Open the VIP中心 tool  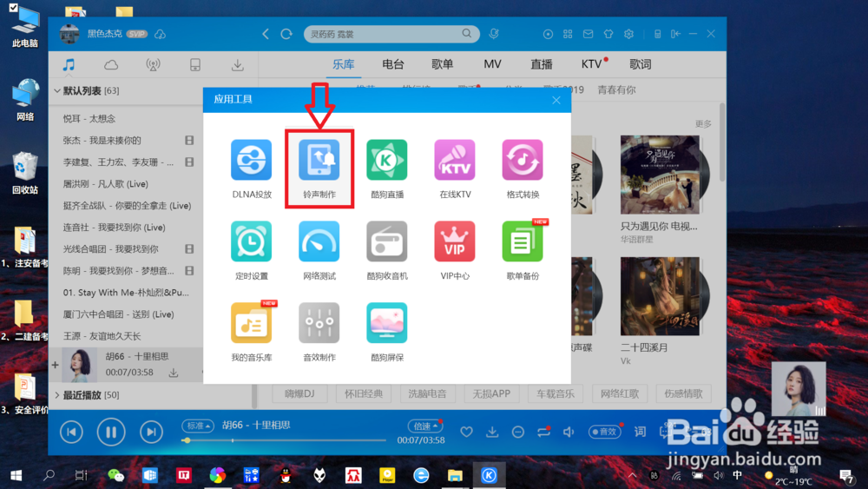(455, 250)
